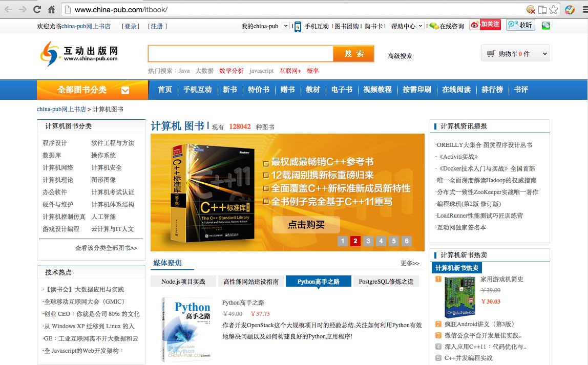The width and height of the screenshot is (588, 365).
Task: Open the 电子书 nav item
Action: point(342,90)
